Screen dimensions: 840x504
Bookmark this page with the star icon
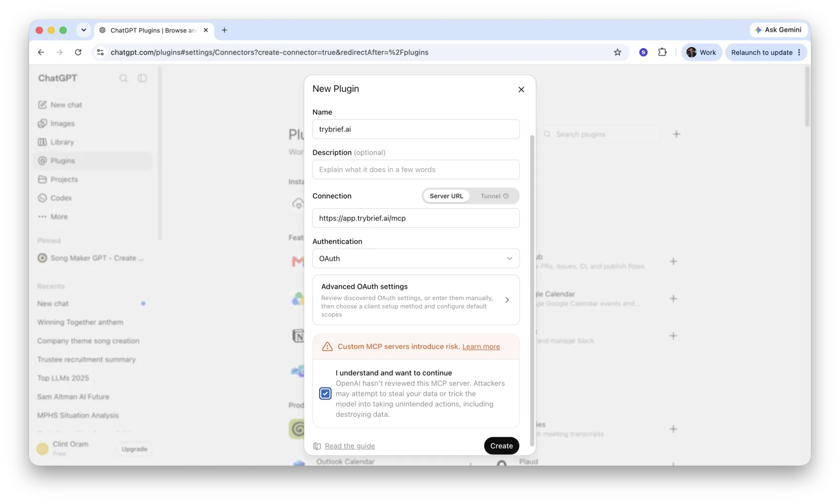(x=617, y=52)
